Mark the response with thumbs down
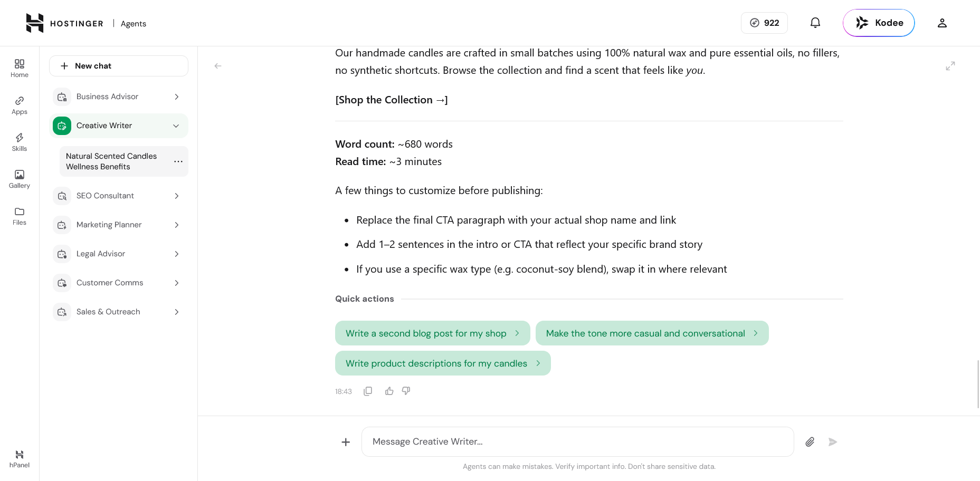980x481 pixels. 406,391
